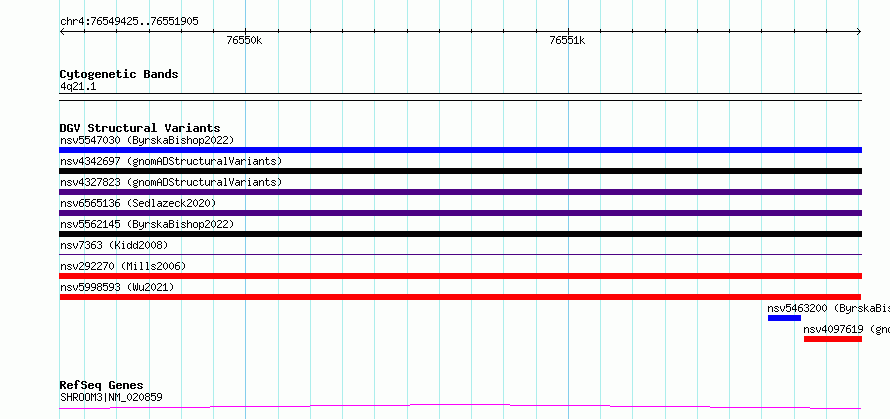Select the 4q21.1 band label
This screenshot has height=419, width=890.
coord(78,86)
